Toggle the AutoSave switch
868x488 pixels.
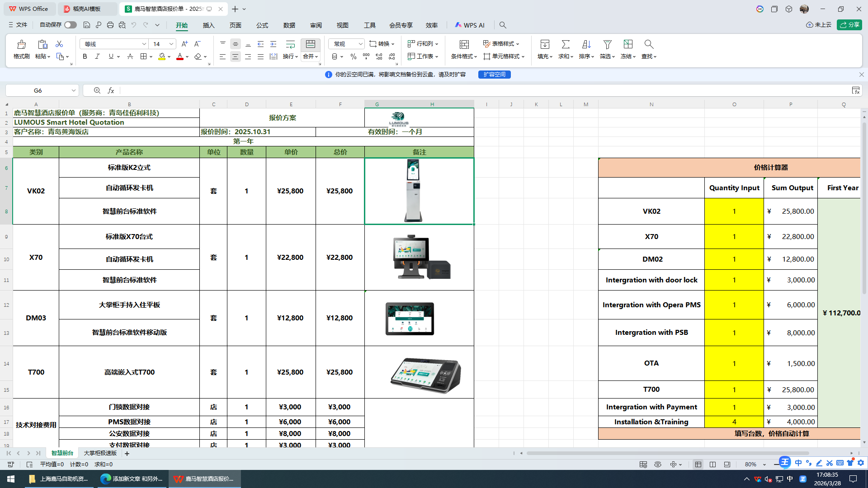coord(70,25)
